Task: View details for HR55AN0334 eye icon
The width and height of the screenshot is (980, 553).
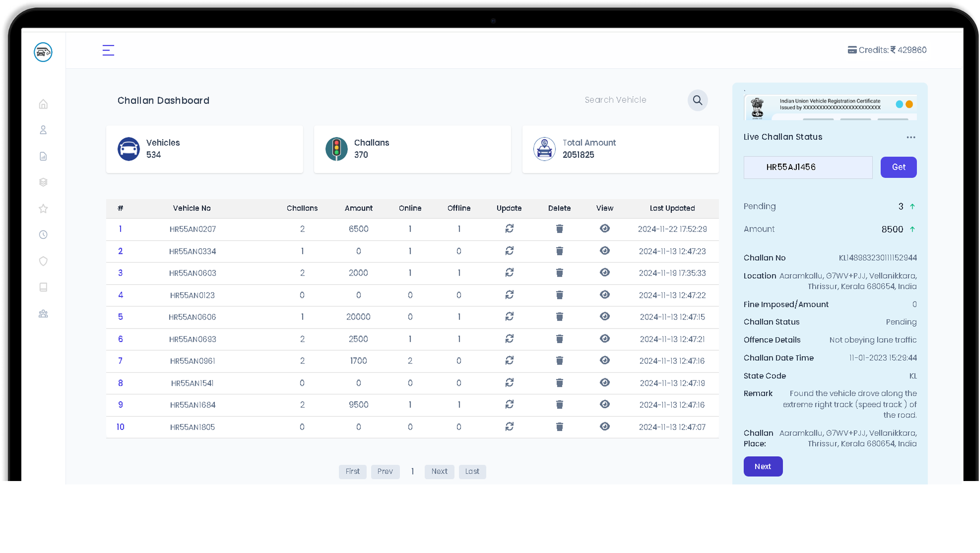Action: tap(604, 251)
